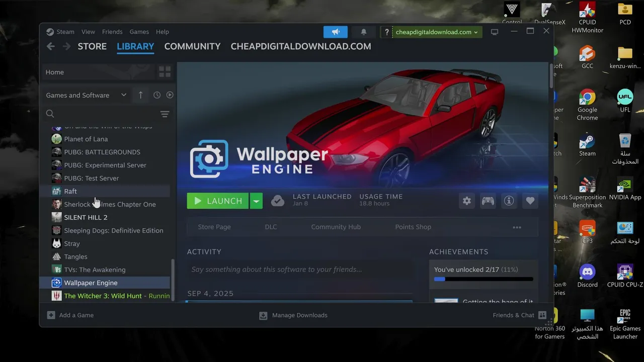The width and height of the screenshot is (644, 362).
Task: Open the Discord desktop icon
Action: pos(587,276)
